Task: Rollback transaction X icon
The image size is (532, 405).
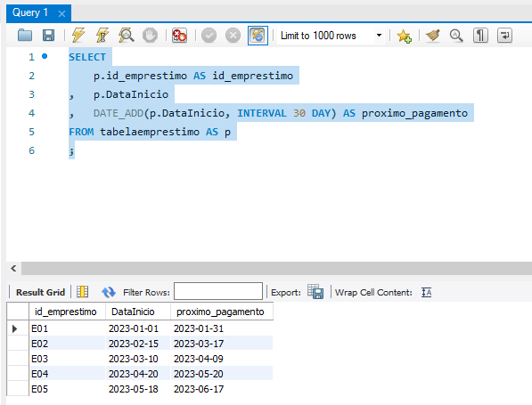Action: click(233, 36)
